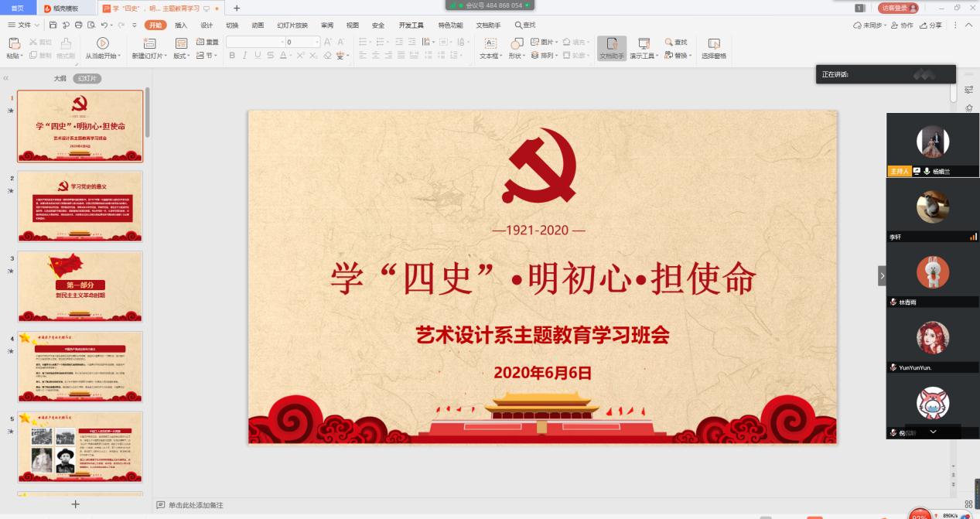The height and width of the screenshot is (519, 980).
Task: Click the Find (查找) ribbon button
Action: 675,42
